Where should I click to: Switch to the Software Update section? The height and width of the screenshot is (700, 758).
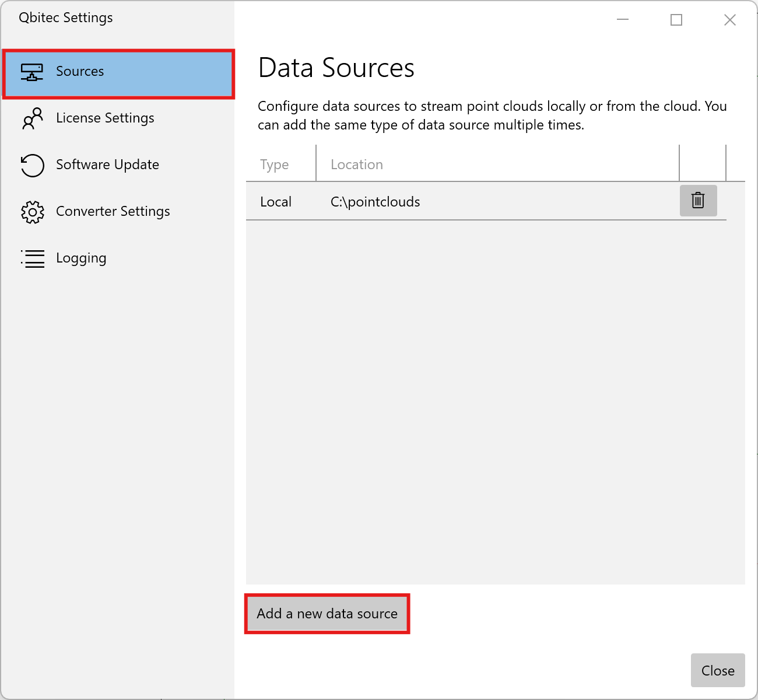coord(107,164)
